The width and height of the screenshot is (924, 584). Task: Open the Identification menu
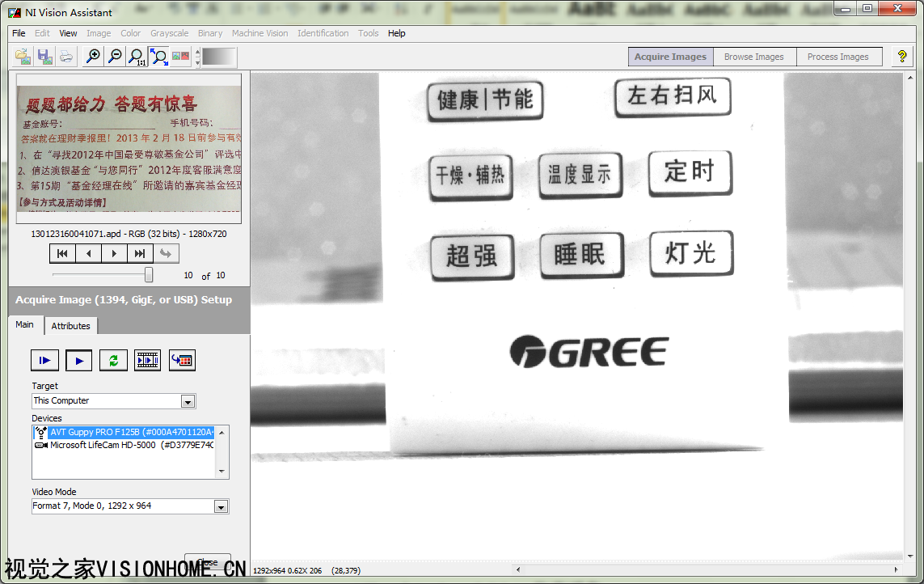click(x=323, y=33)
